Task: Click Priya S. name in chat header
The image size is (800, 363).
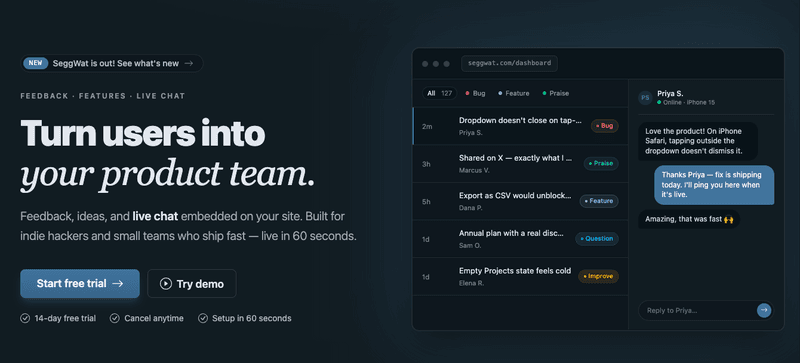Action: [x=670, y=93]
